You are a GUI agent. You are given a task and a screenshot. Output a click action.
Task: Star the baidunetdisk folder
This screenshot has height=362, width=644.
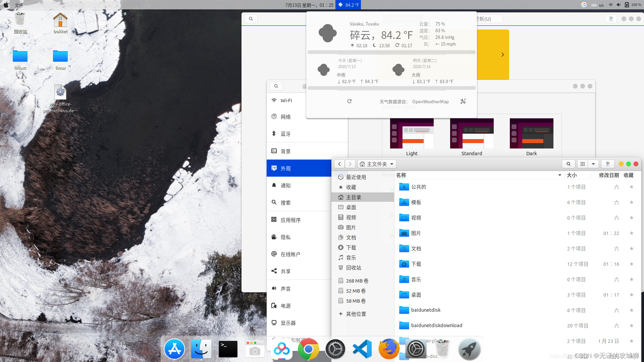coord(631,310)
